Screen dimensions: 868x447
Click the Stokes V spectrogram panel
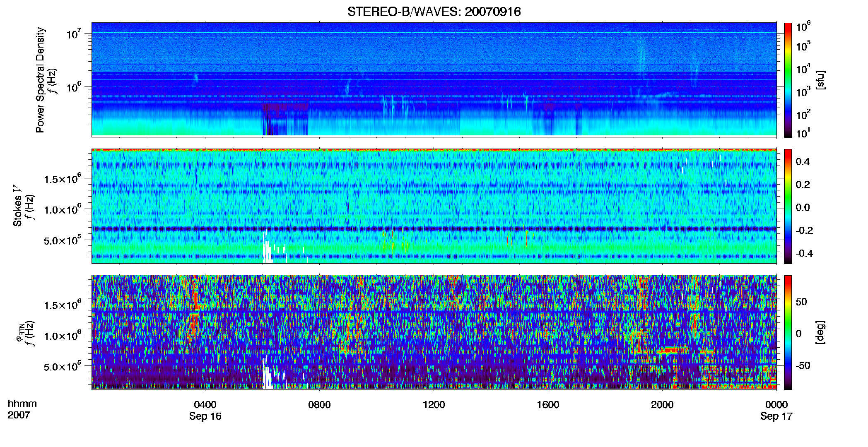click(x=434, y=206)
